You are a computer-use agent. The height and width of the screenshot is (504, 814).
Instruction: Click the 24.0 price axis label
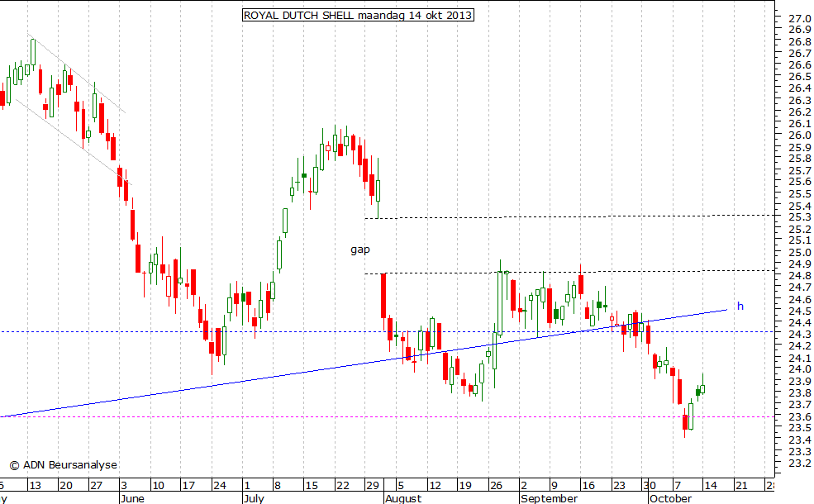click(800, 369)
